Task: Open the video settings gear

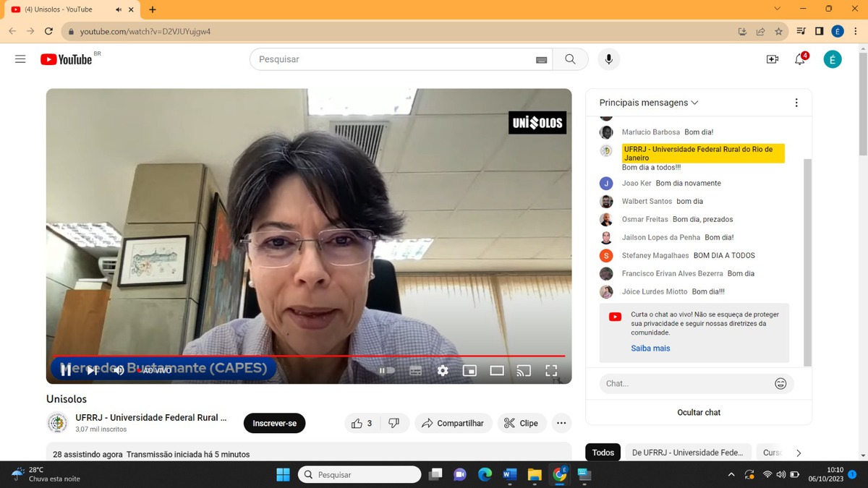Action: [443, 371]
